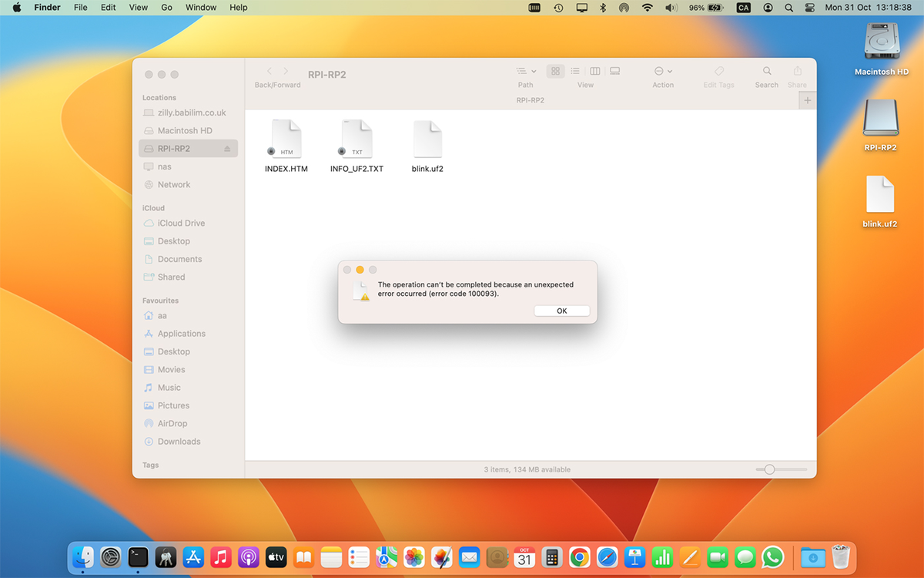924x578 pixels.
Task: Open the Finder search field
Action: (x=767, y=71)
